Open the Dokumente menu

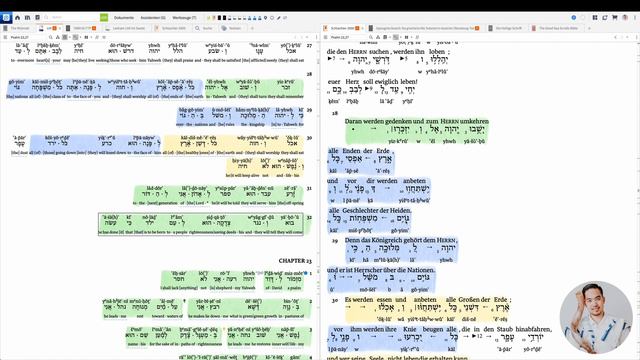click(124, 18)
